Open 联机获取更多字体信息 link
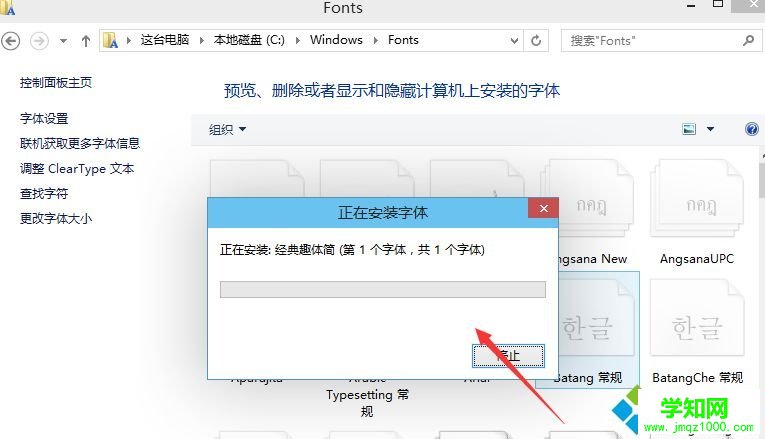The image size is (765, 439). click(80, 143)
